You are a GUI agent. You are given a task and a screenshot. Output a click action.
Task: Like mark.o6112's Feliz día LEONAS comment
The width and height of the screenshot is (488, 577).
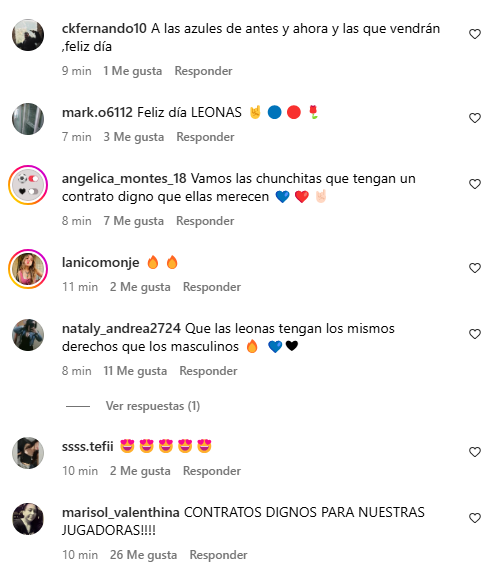point(475,118)
